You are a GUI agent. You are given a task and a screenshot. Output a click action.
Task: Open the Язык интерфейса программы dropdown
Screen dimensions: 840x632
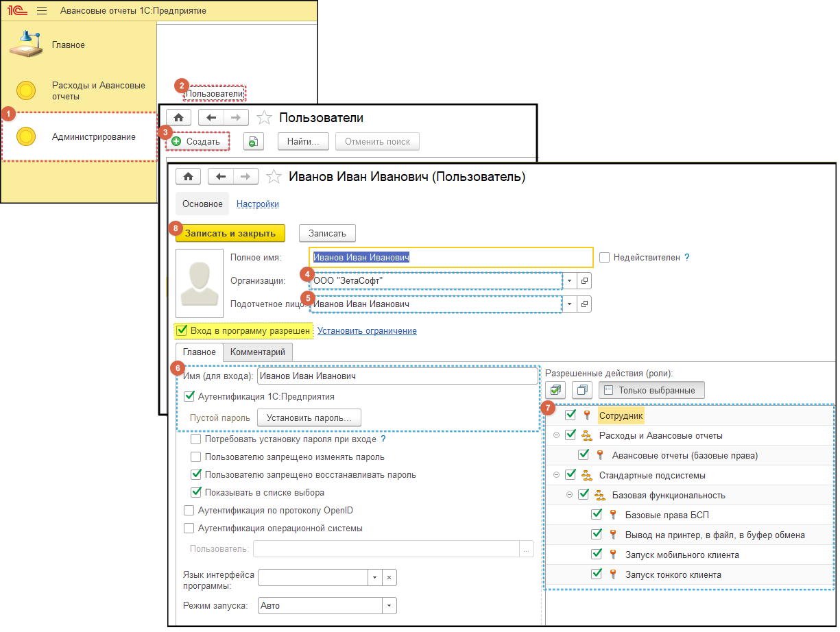tap(374, 578)
